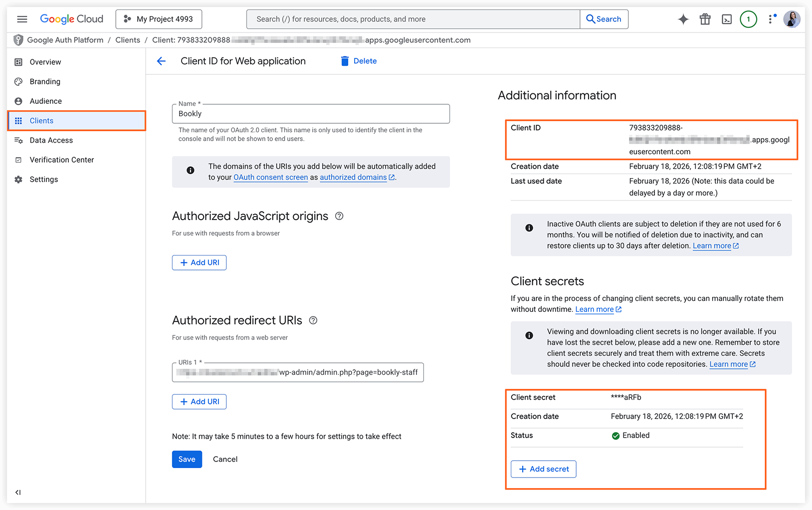
Task: Open Audience in the sidebar
Action: [76, 101]
